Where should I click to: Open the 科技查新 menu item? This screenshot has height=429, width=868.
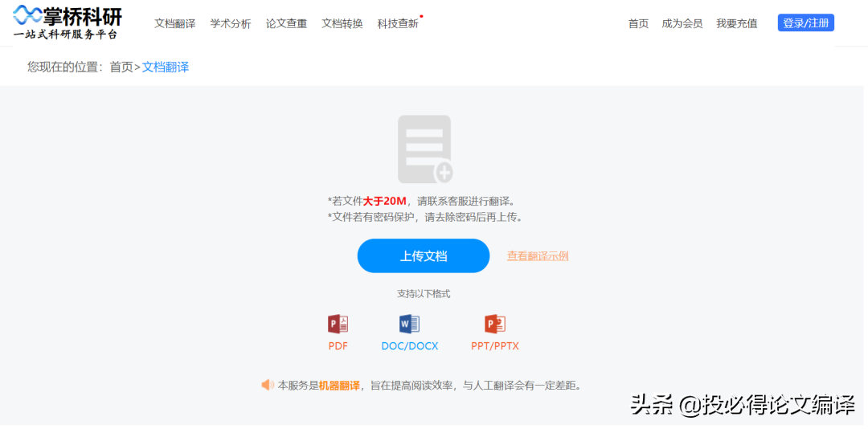398,24
